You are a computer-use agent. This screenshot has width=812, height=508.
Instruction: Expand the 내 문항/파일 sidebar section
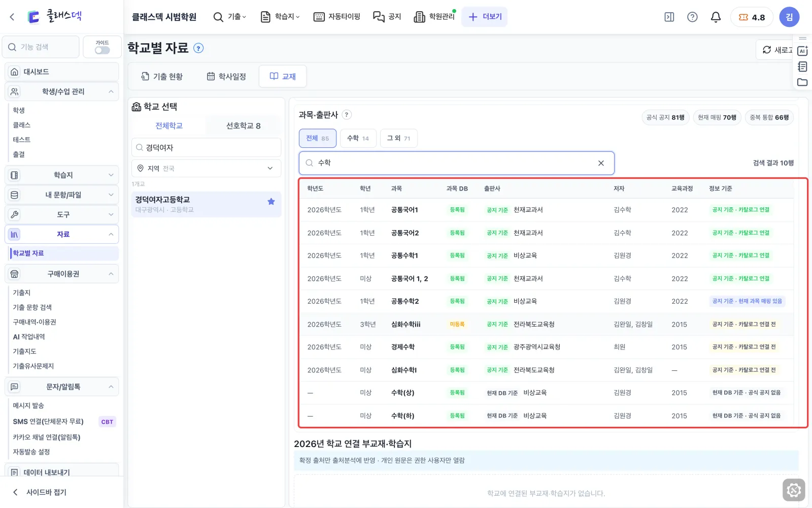point(62,195)
